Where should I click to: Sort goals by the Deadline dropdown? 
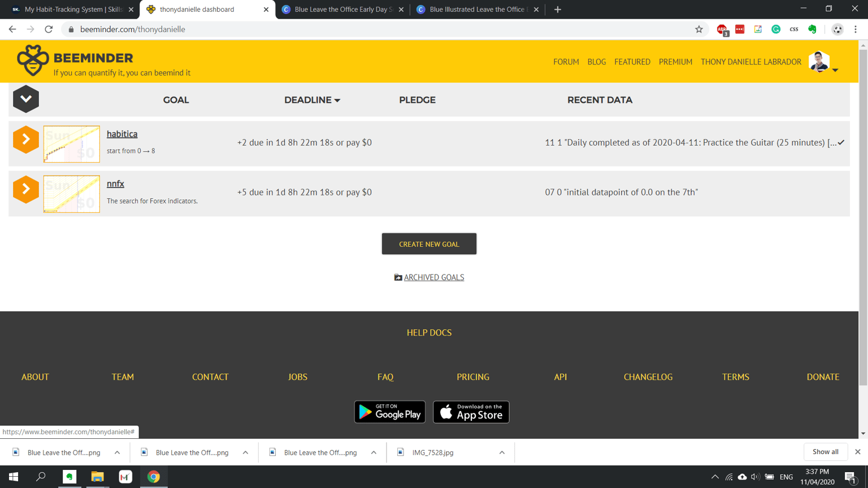click(x=312, y=100)
